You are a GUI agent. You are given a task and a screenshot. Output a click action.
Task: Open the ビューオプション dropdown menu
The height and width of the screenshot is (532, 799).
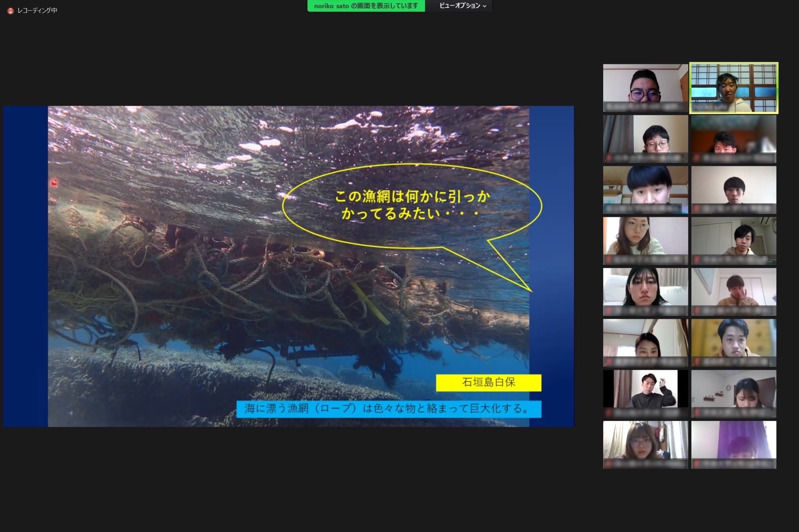click(462, 6)
